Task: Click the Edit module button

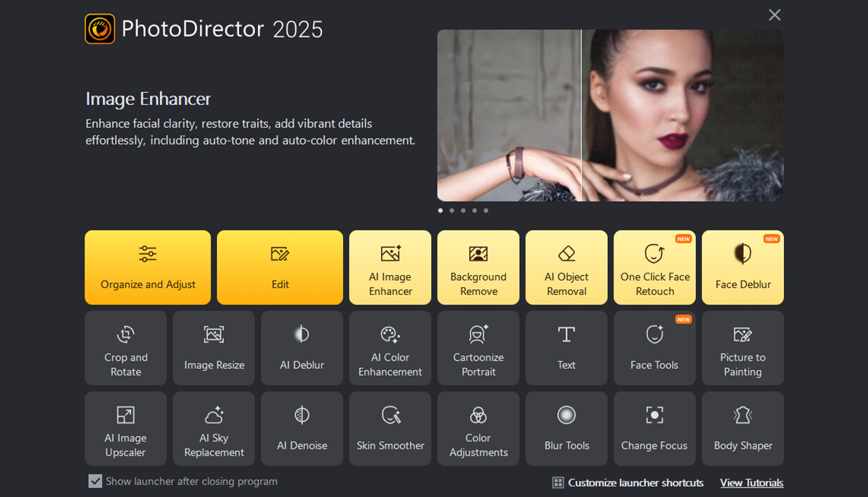Action: pos(280,268)
